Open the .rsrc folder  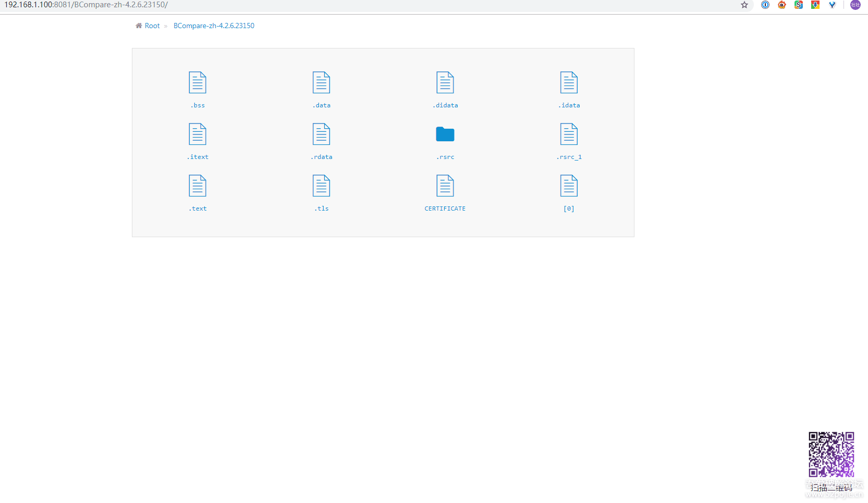tap(445, 134)
